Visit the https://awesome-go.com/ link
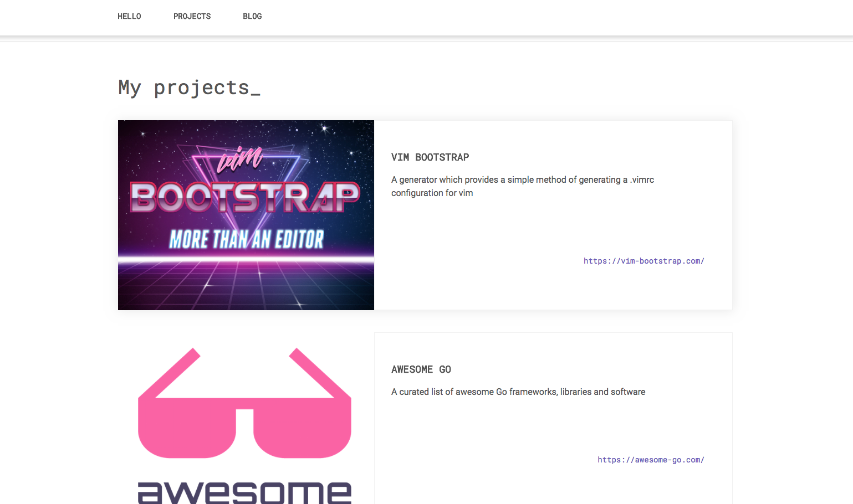The width and height of the screenshot is (853, 504). (651, 460)
